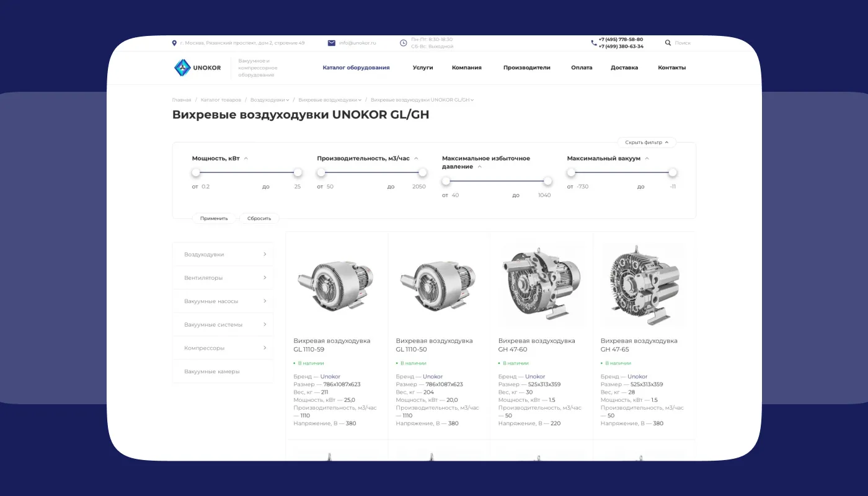Open Вихревая воздуходувка GH 47-60 title
This screenshot has height=496, width=868.
(536, 345)
